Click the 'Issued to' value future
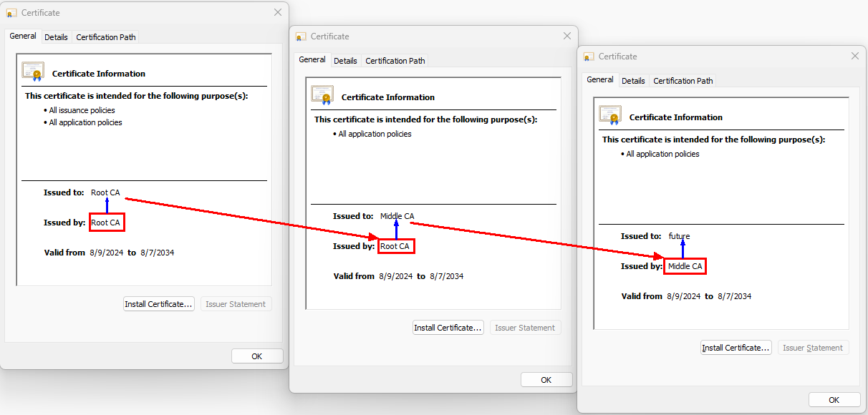Image resolution: width=868 pixels, height=415 pixels. 679,236
